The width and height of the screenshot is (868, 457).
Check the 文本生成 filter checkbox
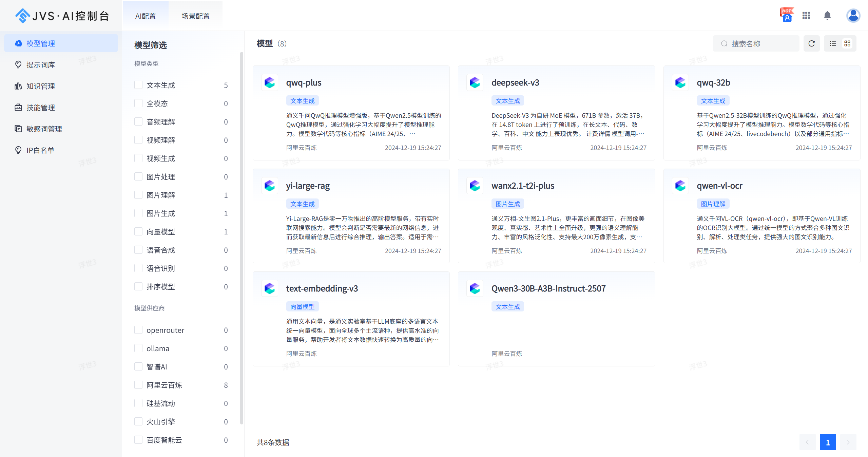[138, 85]
